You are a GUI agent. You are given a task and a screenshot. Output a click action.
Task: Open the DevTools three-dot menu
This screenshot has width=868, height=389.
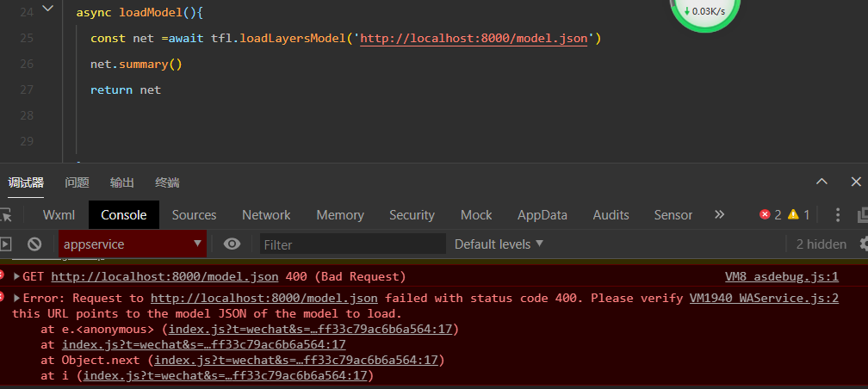(x=838, y=214)
